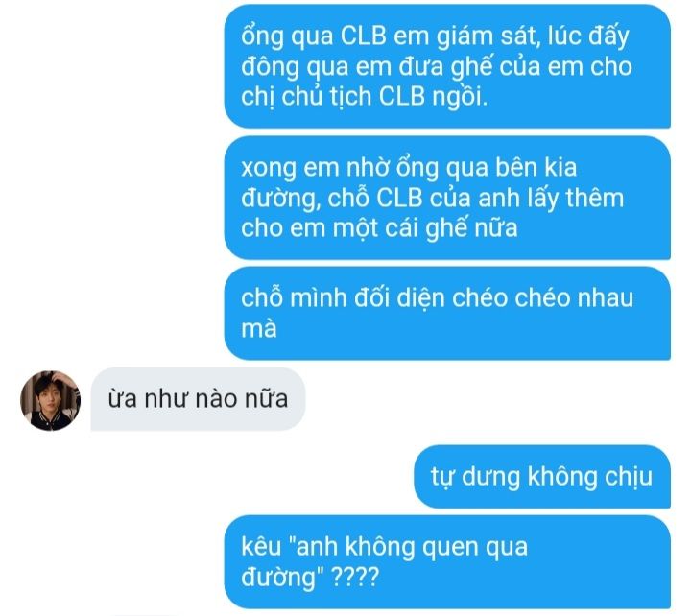This screenshot has height=616, width=691.
Task: Click the line "xong em nhờ ổng qua bên kia"
Action: click(409, 168)
